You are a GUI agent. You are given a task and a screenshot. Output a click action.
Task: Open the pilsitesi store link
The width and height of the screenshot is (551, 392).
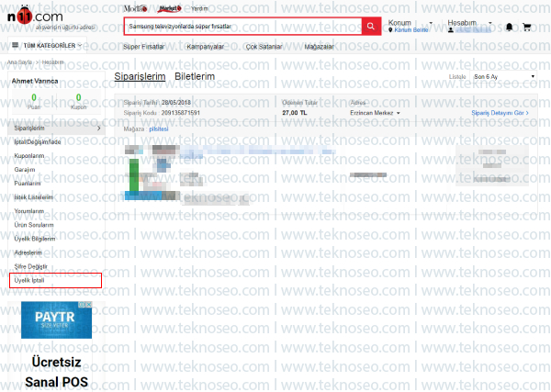click(159, 129)
